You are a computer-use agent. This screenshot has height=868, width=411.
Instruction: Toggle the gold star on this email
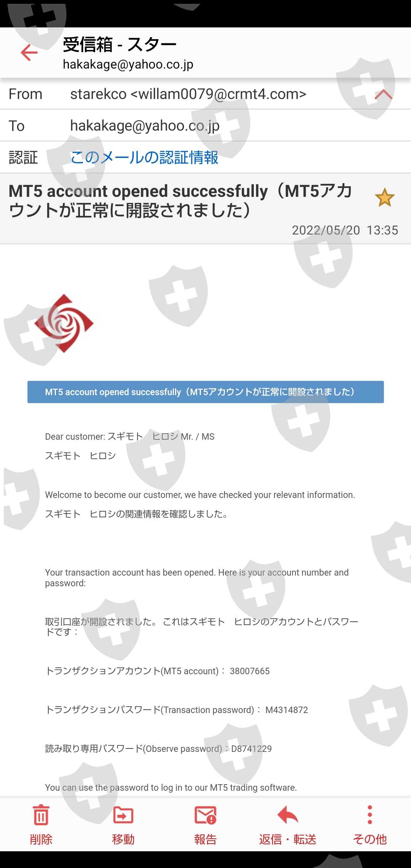point(384,198)
